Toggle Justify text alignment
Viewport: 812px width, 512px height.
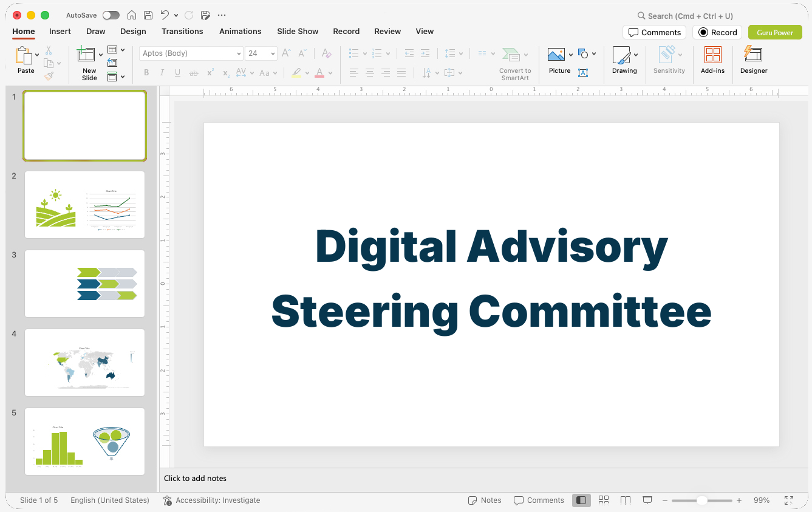click(401, 73)
